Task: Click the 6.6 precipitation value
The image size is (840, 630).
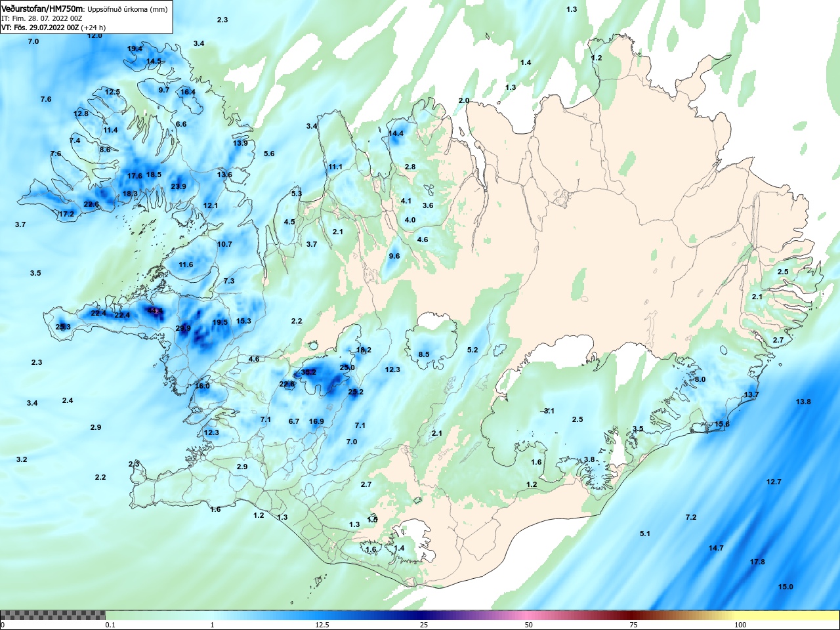Action: click(x=181, y=124)
